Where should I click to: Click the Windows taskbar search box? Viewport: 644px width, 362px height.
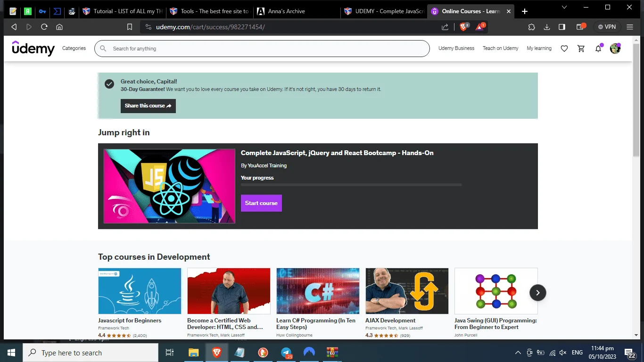(91, 353)
